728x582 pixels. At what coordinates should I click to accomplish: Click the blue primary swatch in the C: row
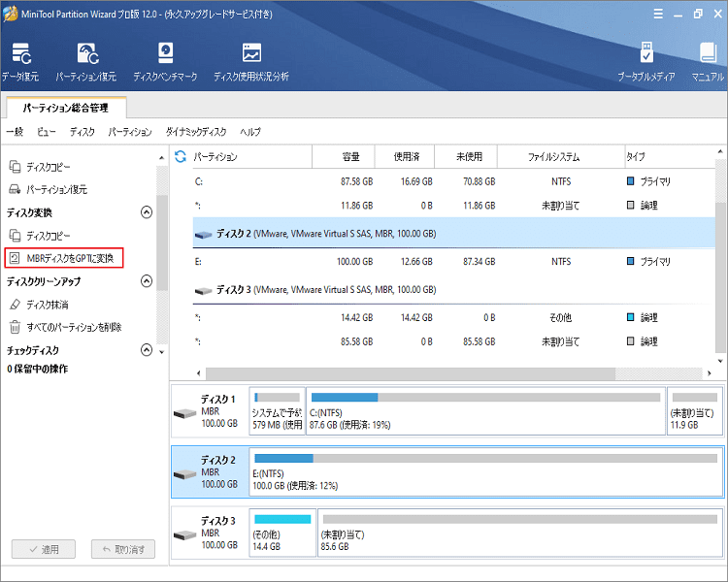(630, 181)
